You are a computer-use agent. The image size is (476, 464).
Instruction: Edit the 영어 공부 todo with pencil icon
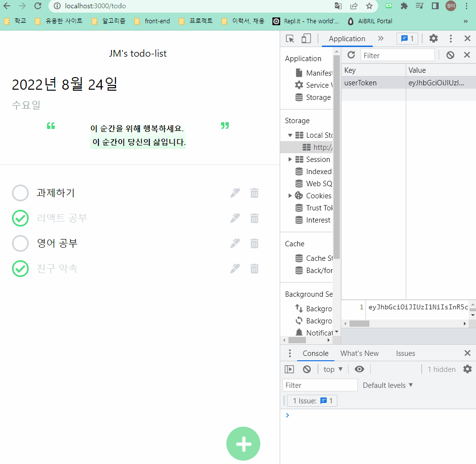coord(235,243)
